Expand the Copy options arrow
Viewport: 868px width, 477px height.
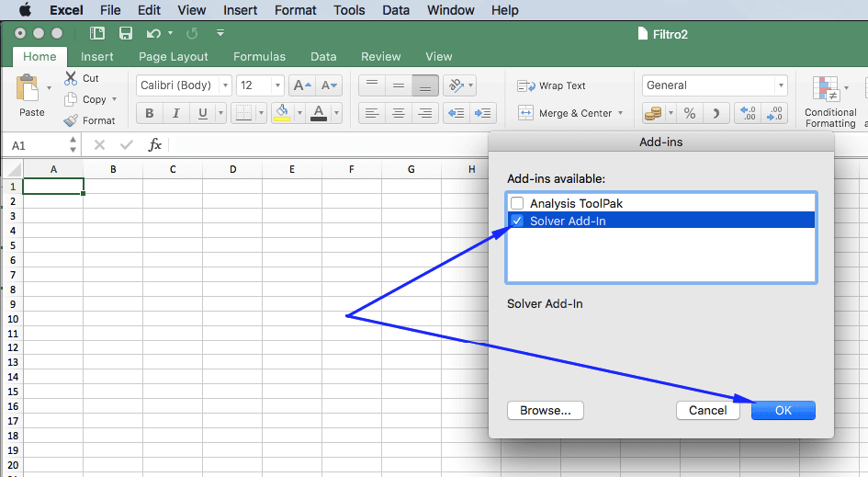click(115, 99)
